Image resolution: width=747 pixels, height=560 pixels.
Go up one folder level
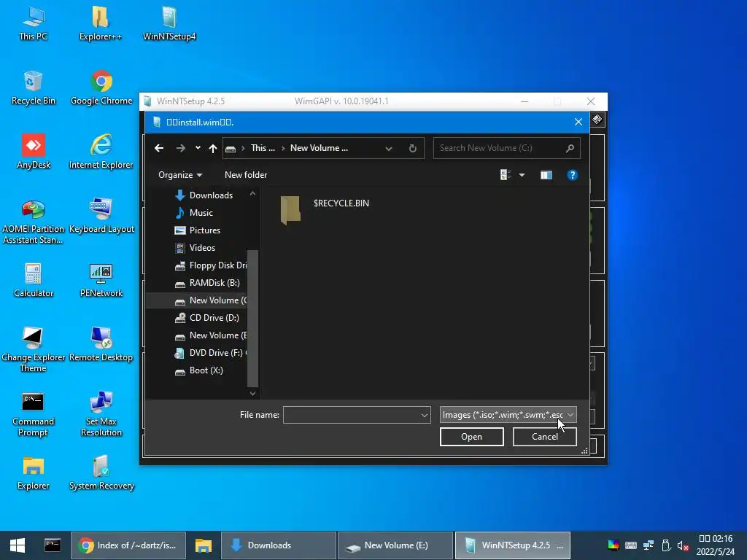coord(213,148)
